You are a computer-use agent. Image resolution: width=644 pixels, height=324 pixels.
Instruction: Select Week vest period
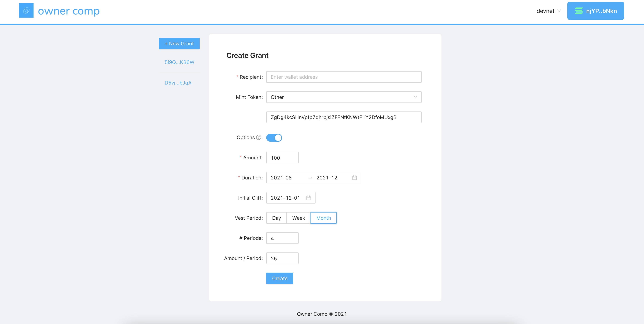pos(298,218)
